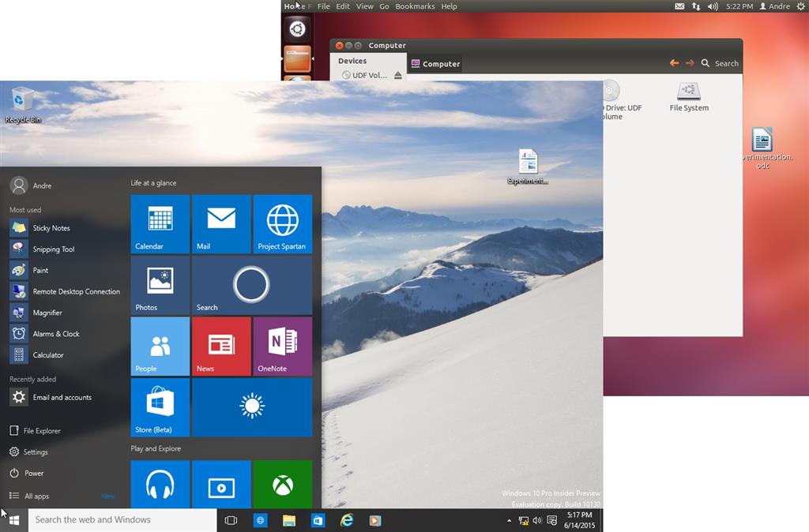The image size is (809, 532).
Task: Open the Calendar tile
Action: coord(160,223)
